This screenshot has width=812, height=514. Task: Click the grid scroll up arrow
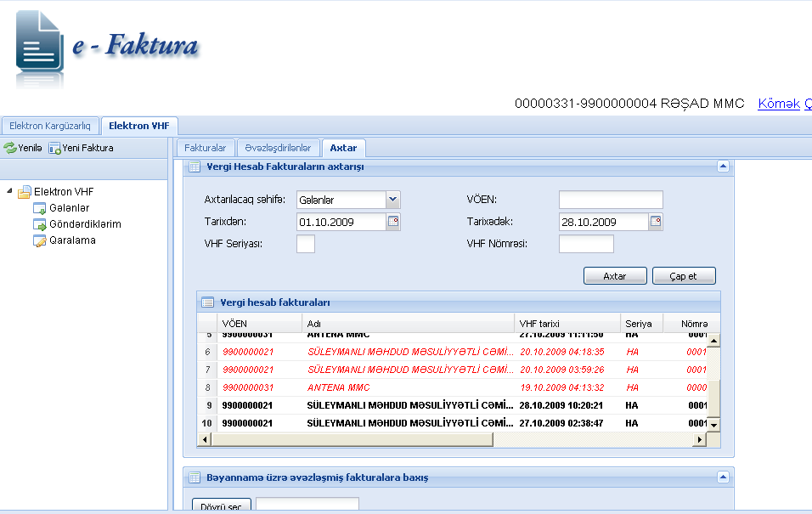pos(713,341)
